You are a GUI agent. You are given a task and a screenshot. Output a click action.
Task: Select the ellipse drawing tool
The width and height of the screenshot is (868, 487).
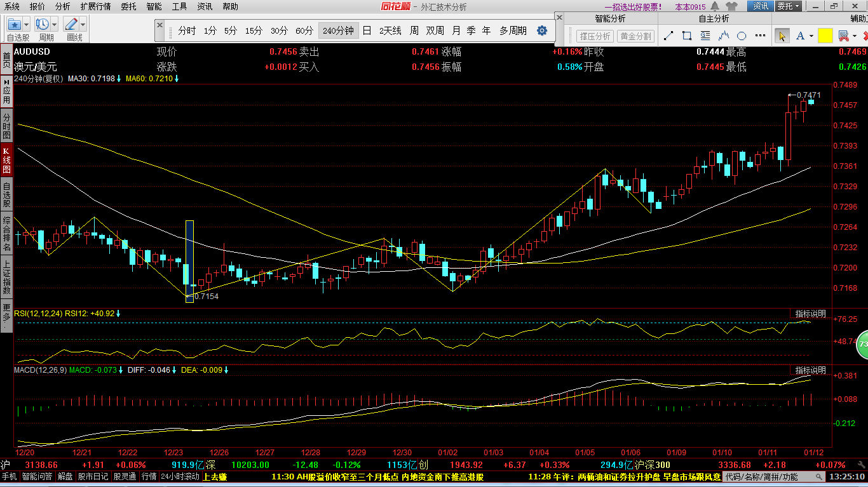click(x=742, y=36)
